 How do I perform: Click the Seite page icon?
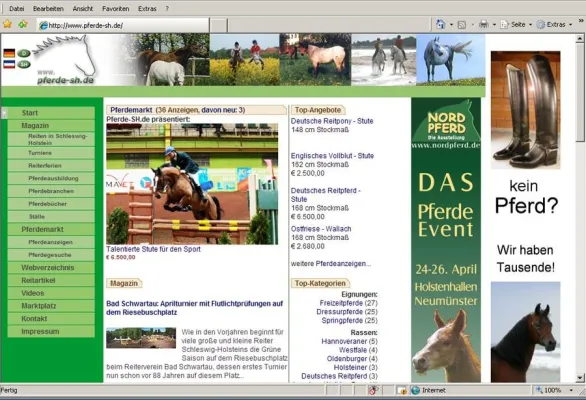(505, 25)
